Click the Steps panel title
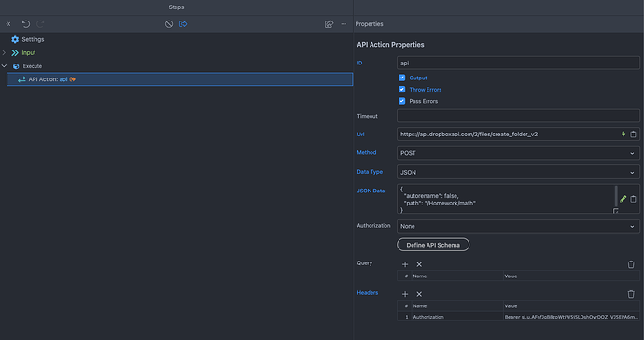Viewport: 644px width, 340px height. click(x=176, y=7)
